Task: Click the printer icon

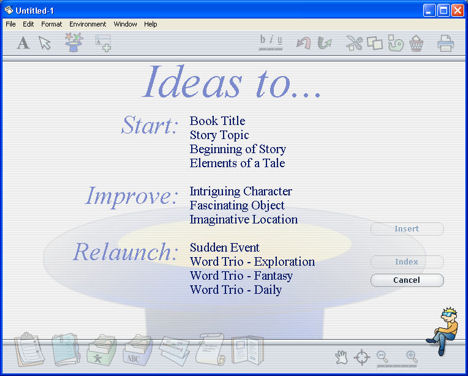Action: point(446,43)
